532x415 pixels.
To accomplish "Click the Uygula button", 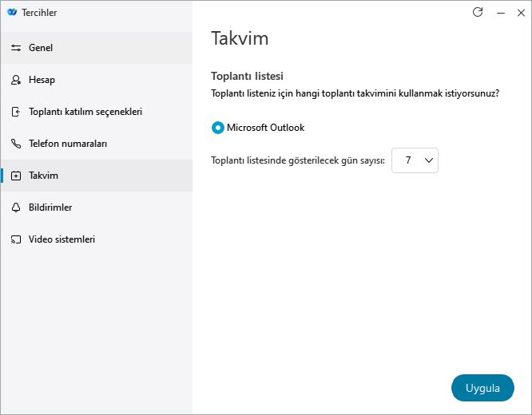I will pos(482,388).
